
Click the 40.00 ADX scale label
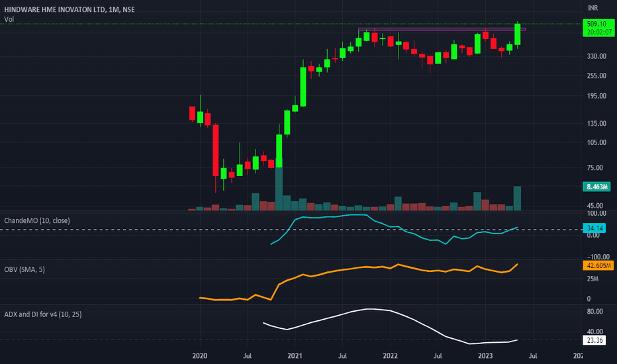point(595,332)
